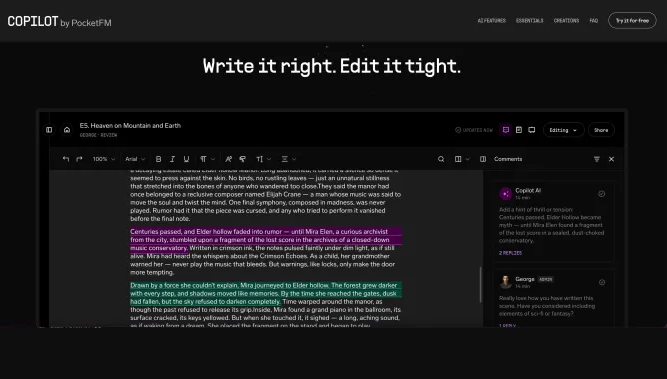Expand the Editing mode dropdown
Viewport: 667px width, 379px height.
pyautogui.click(x=563, y=130)
